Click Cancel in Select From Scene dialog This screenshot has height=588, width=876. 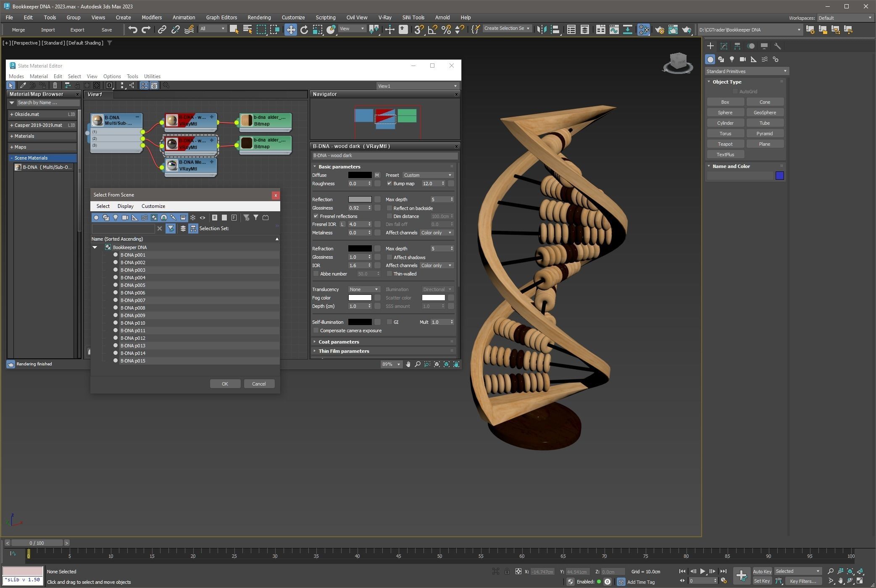(259, 384)
